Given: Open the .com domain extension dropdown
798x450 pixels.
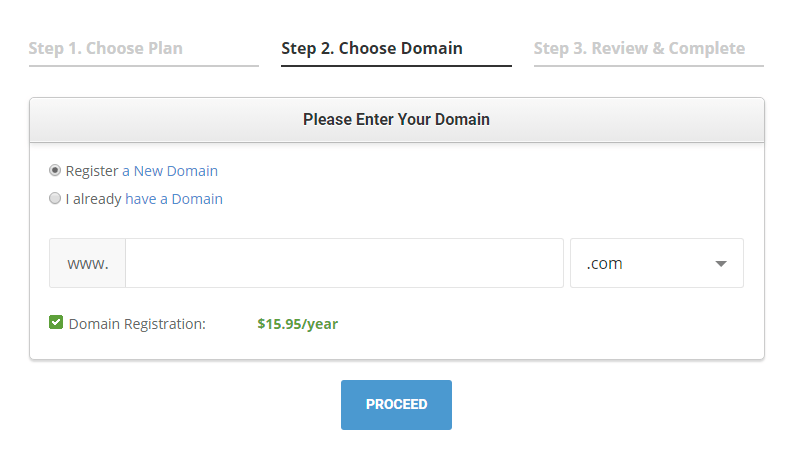Looking at the screenshot, I should coord(656,263).
